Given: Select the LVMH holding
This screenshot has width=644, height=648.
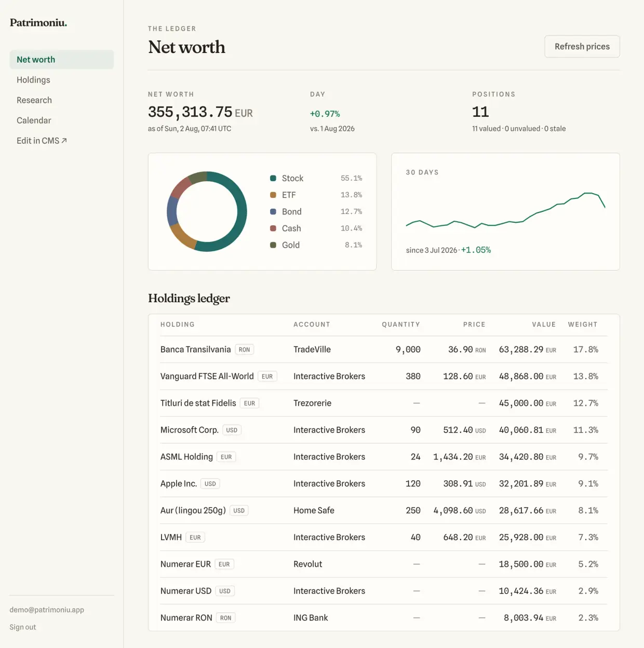Looking at the screenshot, I should click(171, 537).
